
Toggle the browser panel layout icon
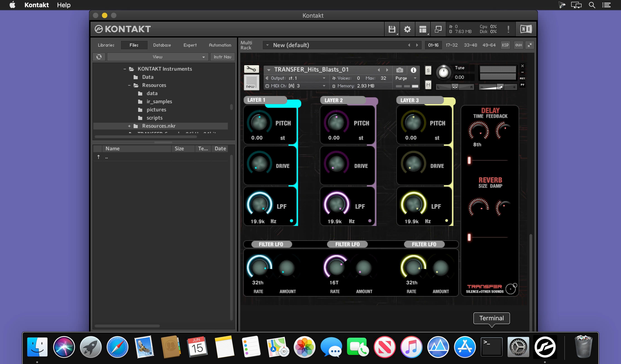[x=423, y=29]
